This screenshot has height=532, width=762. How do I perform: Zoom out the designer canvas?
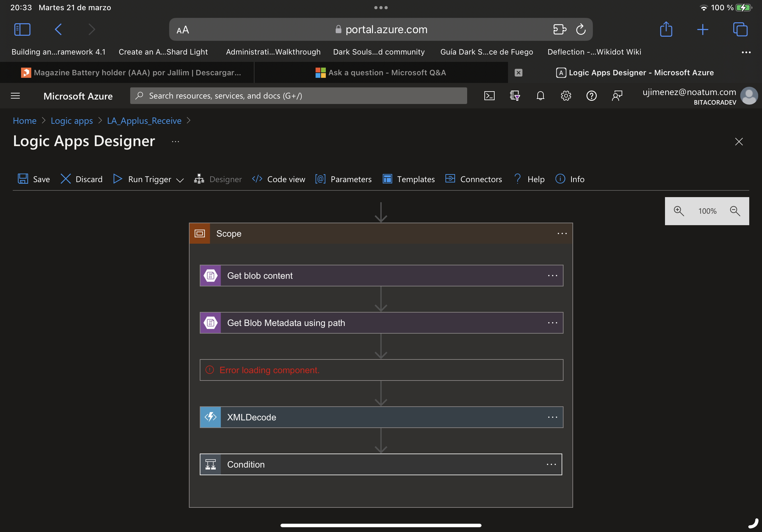[x=735, y=211]
